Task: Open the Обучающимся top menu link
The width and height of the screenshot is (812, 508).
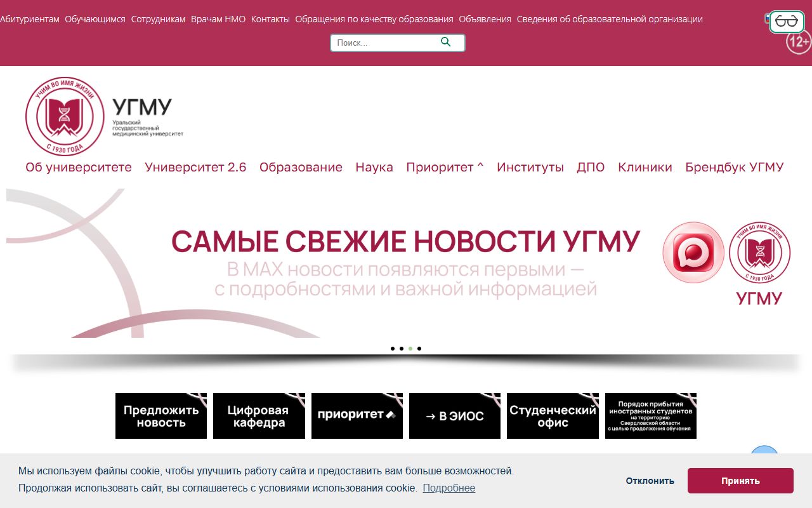Action: [95, 19]
